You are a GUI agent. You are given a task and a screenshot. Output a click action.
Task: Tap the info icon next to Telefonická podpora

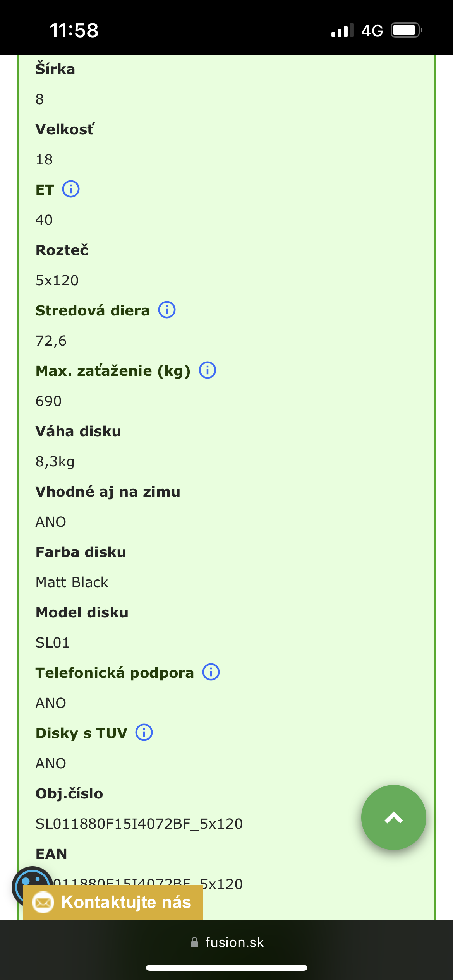tap(211, 672)
